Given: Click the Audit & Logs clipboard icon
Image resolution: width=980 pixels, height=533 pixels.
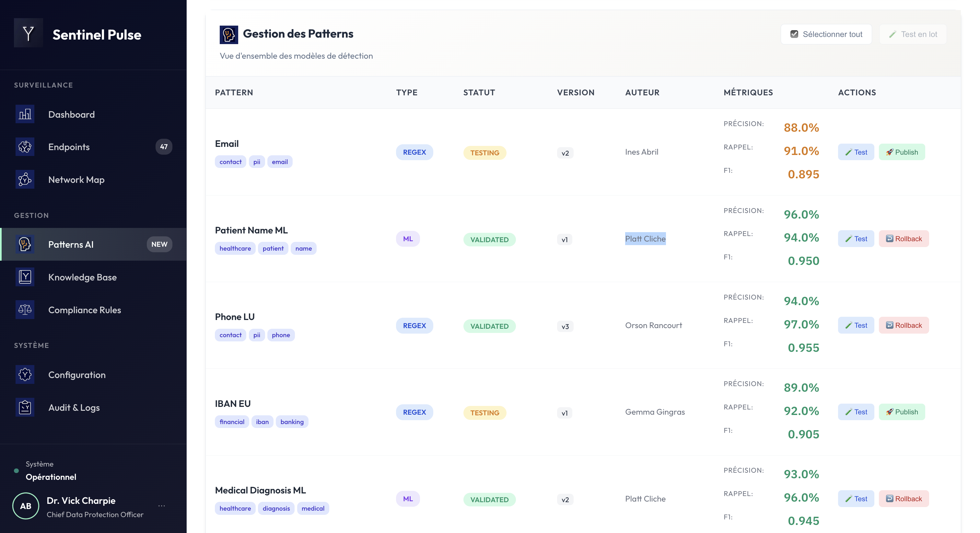Looking at the screenshot, I should [25, 407].
